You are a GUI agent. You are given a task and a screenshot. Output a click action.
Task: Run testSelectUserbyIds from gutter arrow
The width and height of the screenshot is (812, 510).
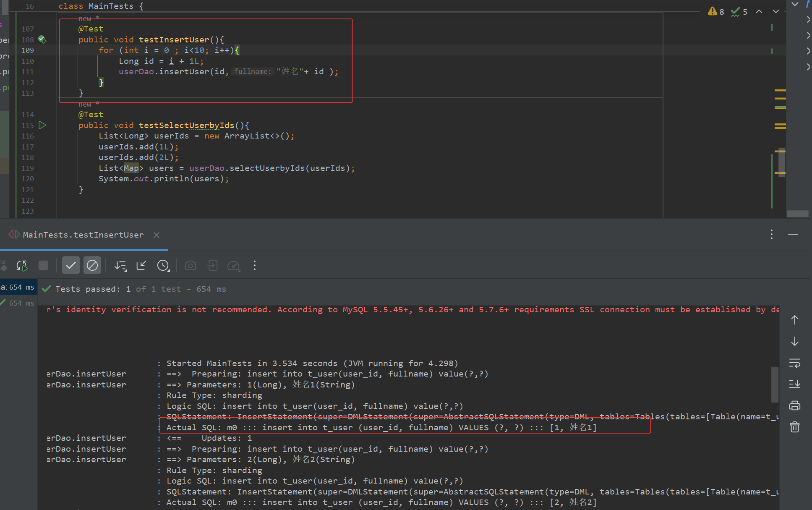pyautogui.click(x=42, y=125)
